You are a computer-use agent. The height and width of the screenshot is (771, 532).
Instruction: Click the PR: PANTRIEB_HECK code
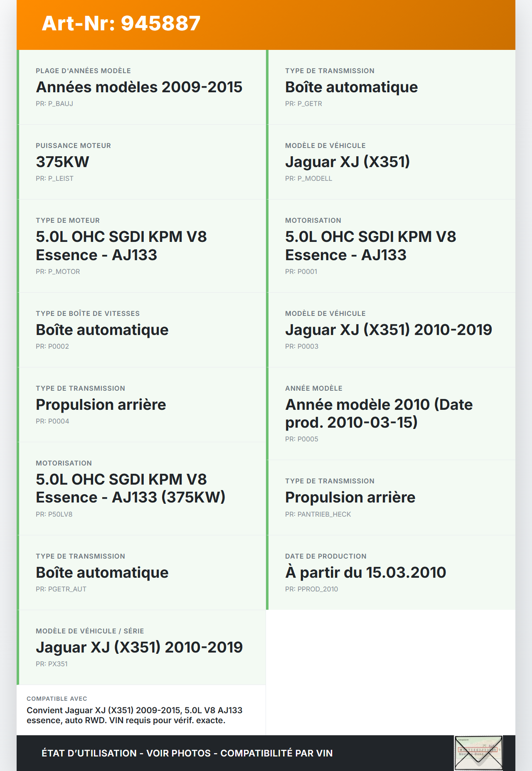coord(318,514)
